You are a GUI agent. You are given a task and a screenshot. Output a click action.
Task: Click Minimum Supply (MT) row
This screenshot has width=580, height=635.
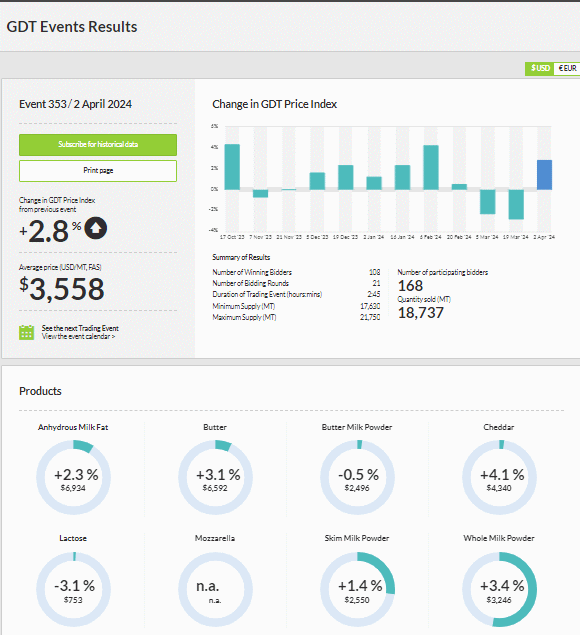click(x=296, y=306)
